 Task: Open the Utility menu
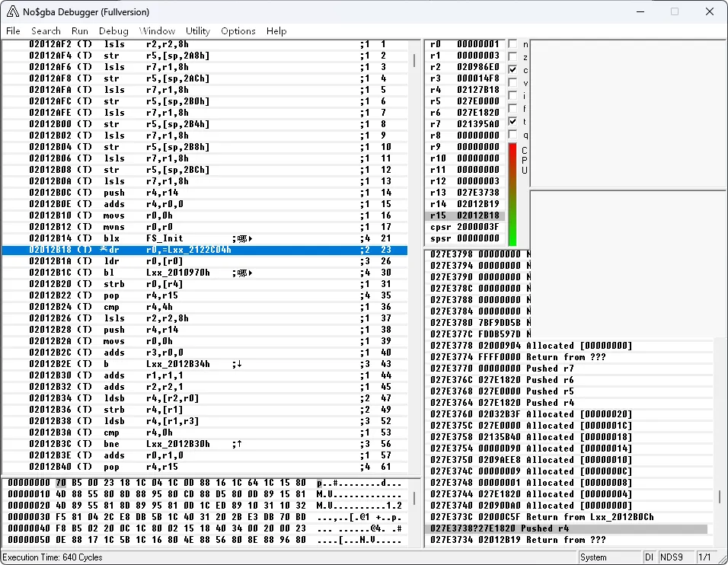click(x=197, y=31)
